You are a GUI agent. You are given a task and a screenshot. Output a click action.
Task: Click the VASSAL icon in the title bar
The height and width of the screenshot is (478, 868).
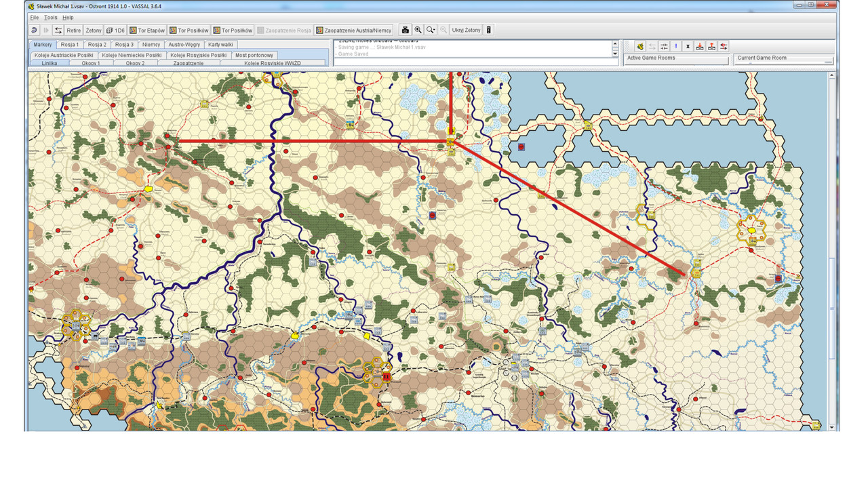point(31,6)
